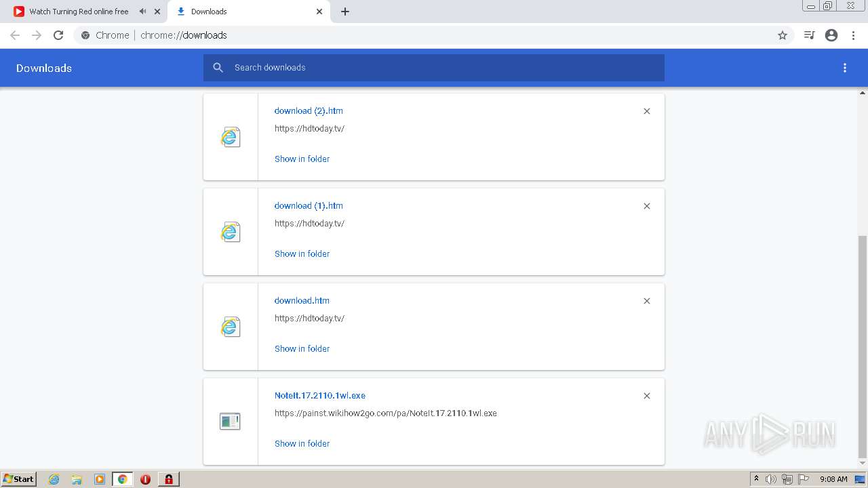This screenshot has width=868, height=488.
Task: Open the Opera taskbar icon
Action: click(x=145, y=479)
